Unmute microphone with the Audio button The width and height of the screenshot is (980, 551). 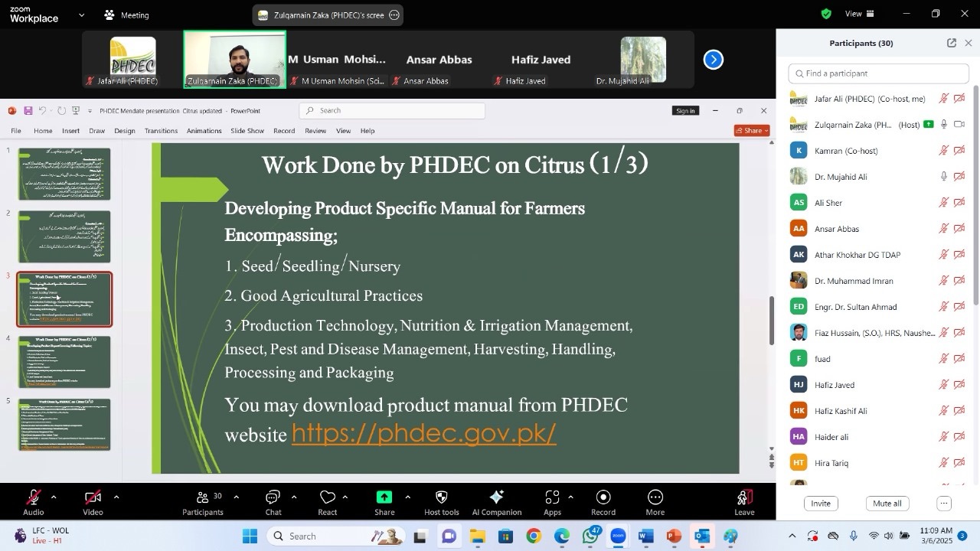[33, 498]
